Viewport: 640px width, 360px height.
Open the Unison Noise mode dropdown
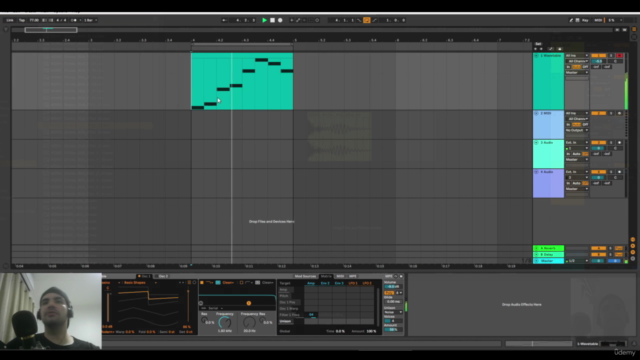click(x=393, y=312)
